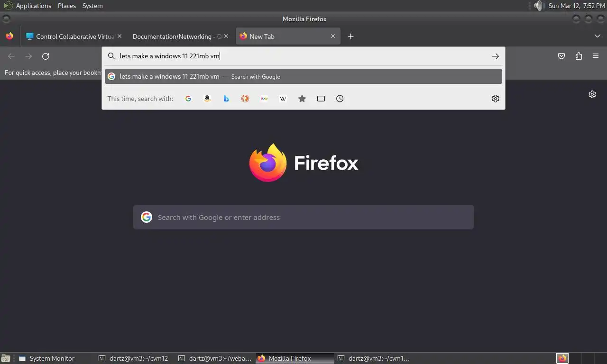Reload the current page
This screenshot has height=364, width=607.
tap(46, 56)
